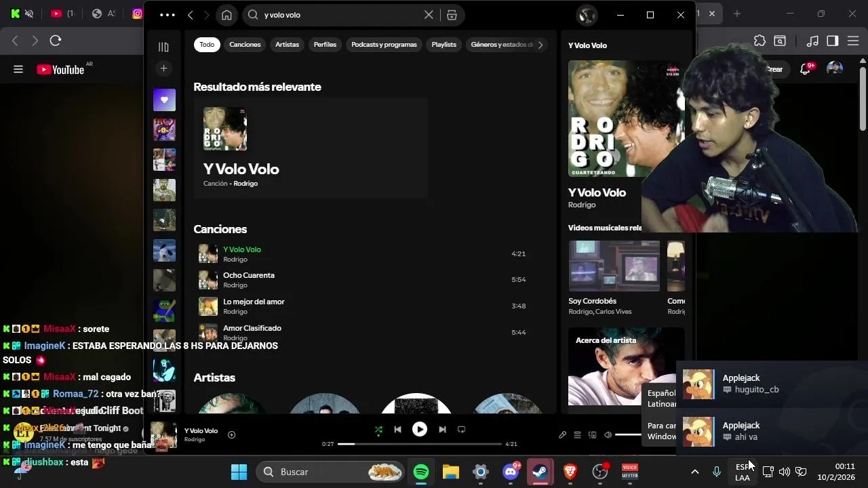Screen dimensions: 868x488
Task: Open YouTube notifications bell
Action: [x=805, y=69]
